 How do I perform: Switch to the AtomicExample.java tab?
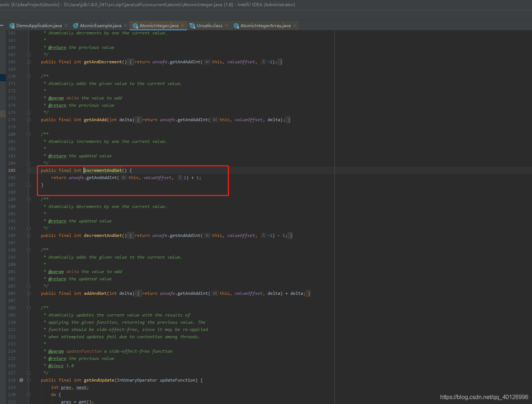101,26
